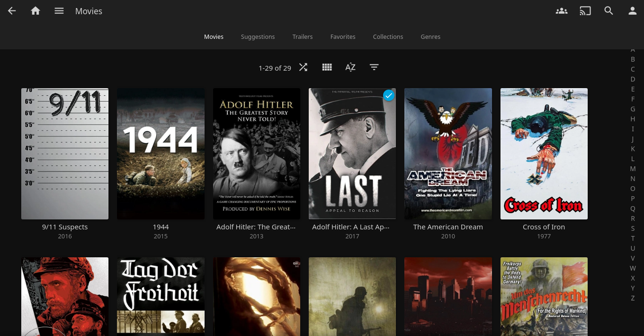The image size is (644, 336).
Task: Switch to the Genres tab
Action: click(430, 36)
